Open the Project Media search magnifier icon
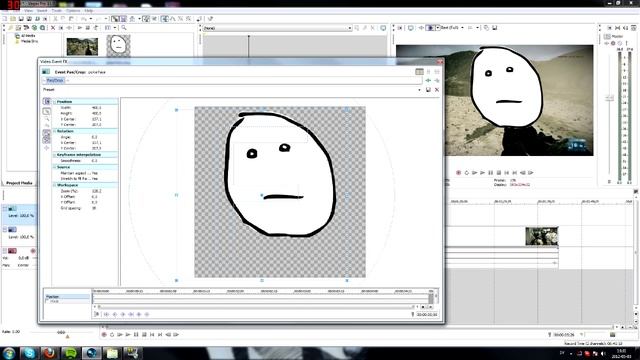This screenshot has width=640, height=360. click(124, 28)
